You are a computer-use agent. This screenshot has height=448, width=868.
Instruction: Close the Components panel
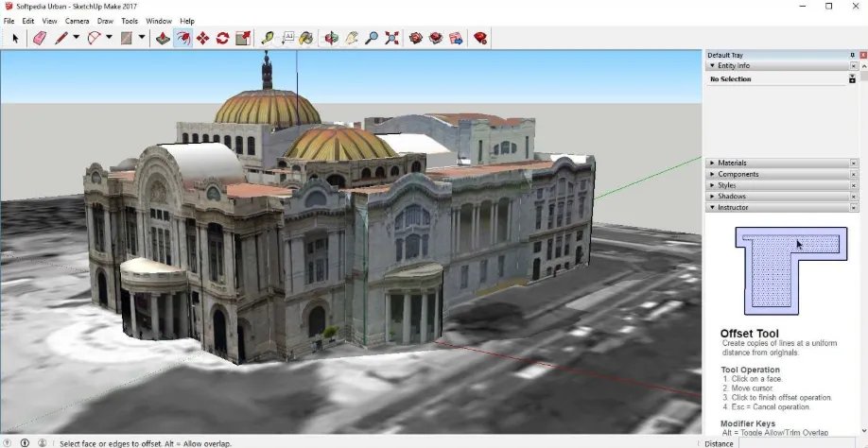(x=854, y=174)
